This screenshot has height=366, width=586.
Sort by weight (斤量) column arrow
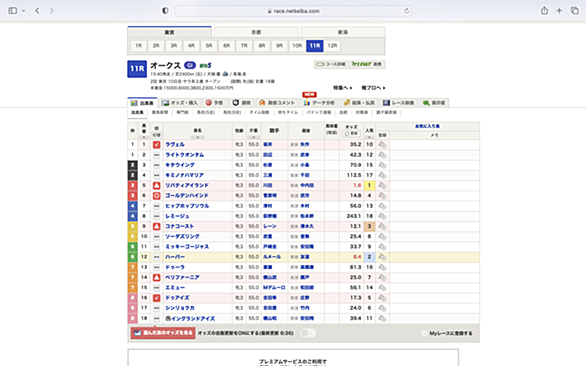tap(253, 137)
